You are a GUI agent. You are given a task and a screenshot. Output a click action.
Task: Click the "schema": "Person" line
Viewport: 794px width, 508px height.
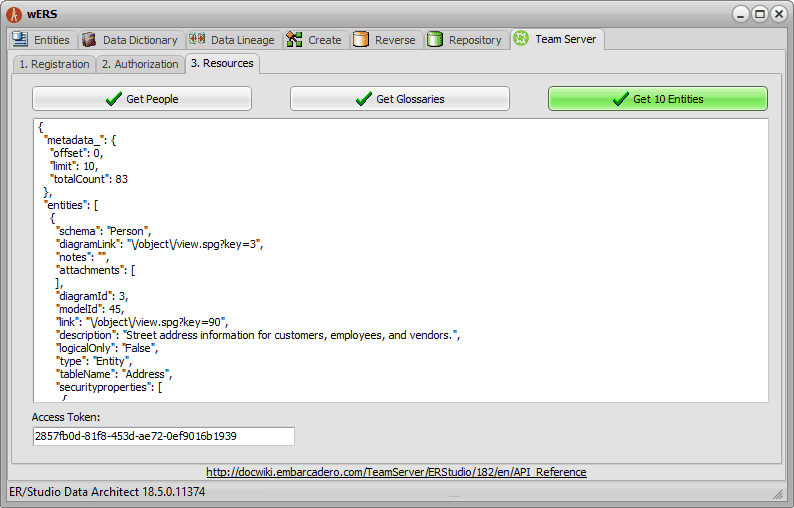tap(103, 231)
